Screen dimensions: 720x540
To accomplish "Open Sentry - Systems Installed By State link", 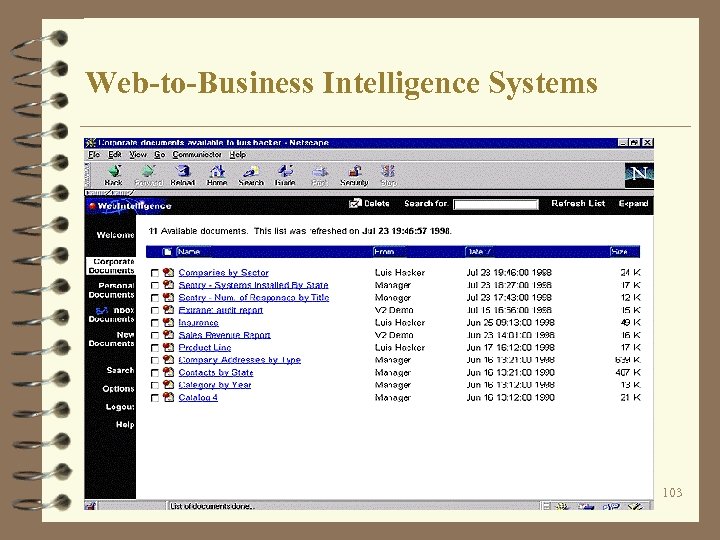I will click(x=253, y=285).
